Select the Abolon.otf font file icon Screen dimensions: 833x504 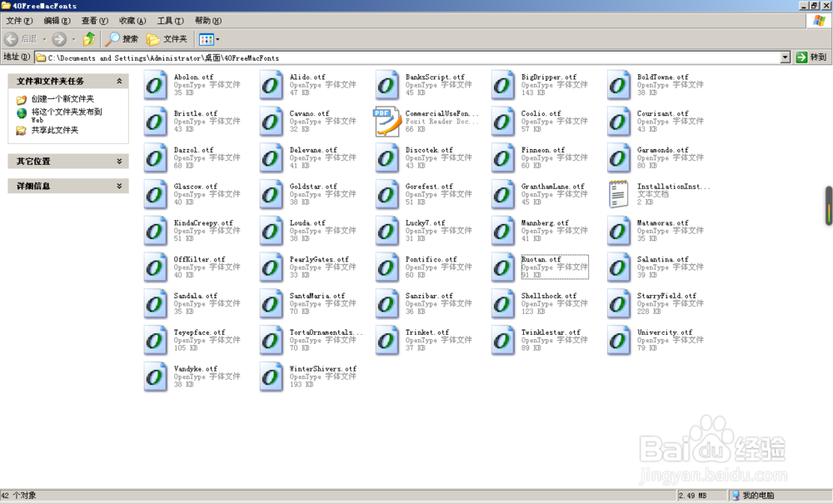coord(155,85)
